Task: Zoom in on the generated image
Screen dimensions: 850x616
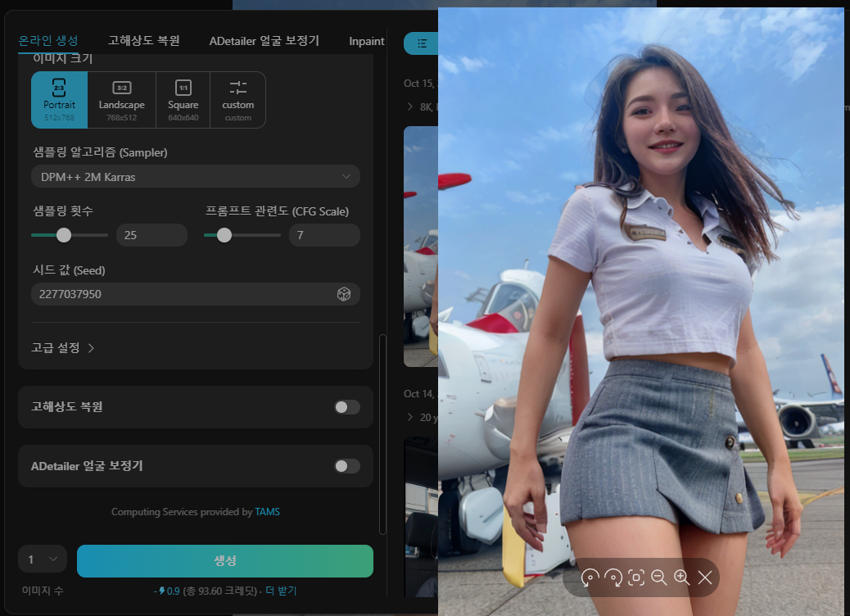Action: [682, 577]
